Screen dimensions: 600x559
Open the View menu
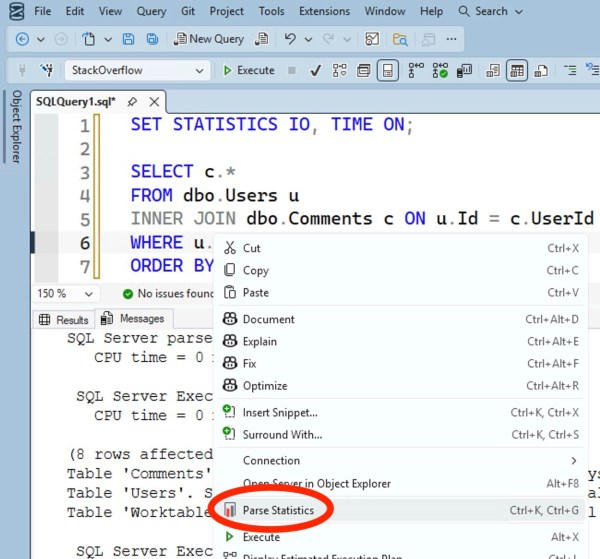[x=110, y=11]
